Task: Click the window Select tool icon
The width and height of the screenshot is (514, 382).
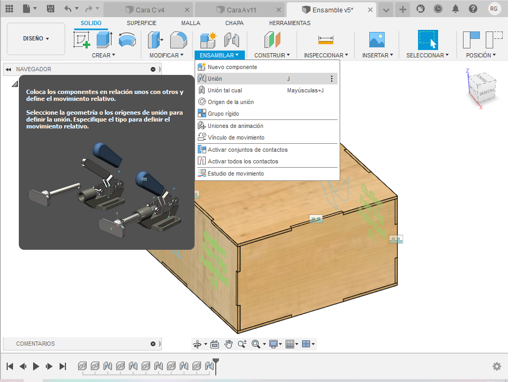Action: pos(428,40)
